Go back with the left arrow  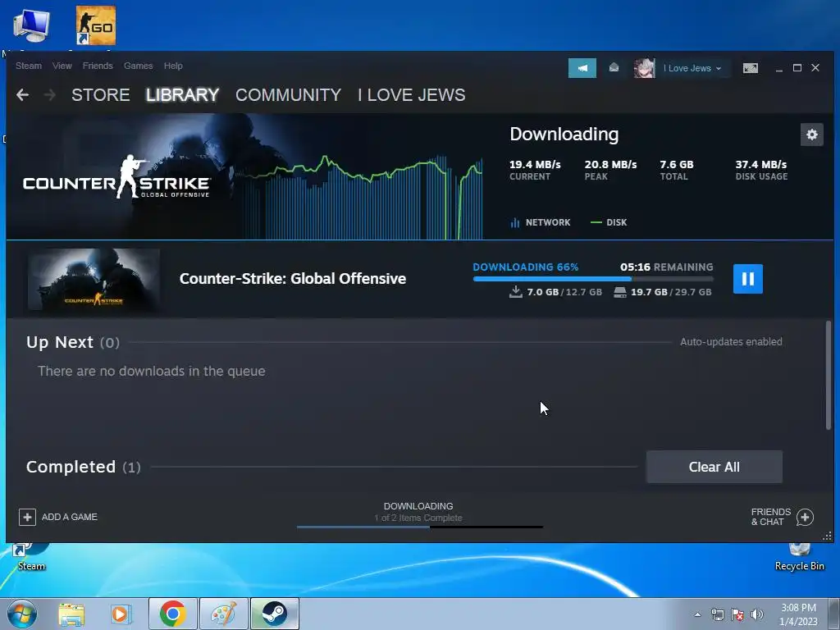(22, 95)
